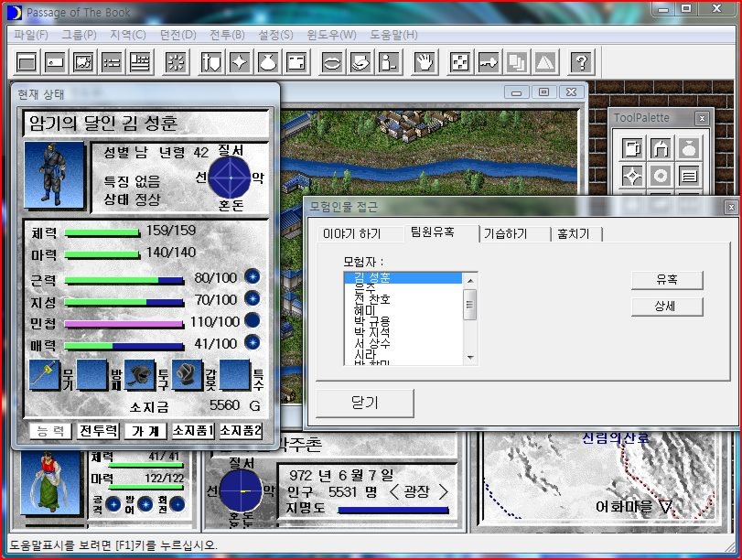Click the round button next to 민첩
Viewport: 742px width, 560px height.
[253, 320]
